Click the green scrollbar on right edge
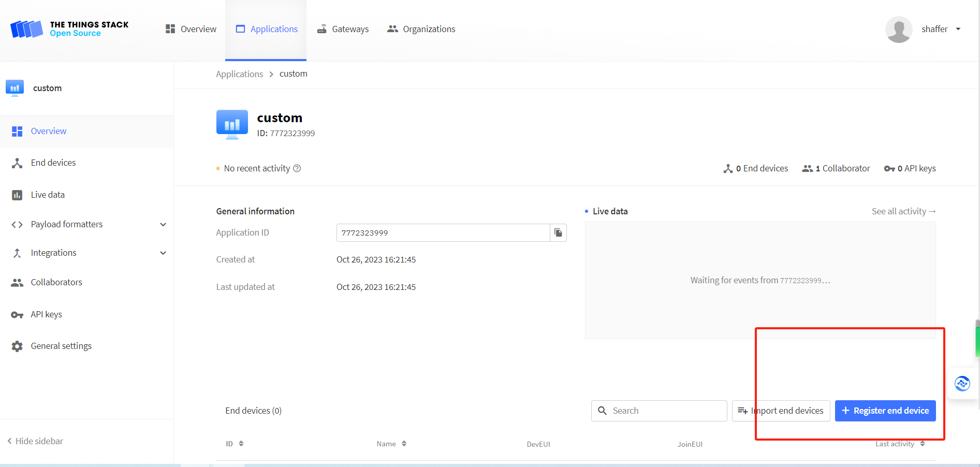Image resolution: width=980 pixels, height=467 pixels. (x=977, y=339)
